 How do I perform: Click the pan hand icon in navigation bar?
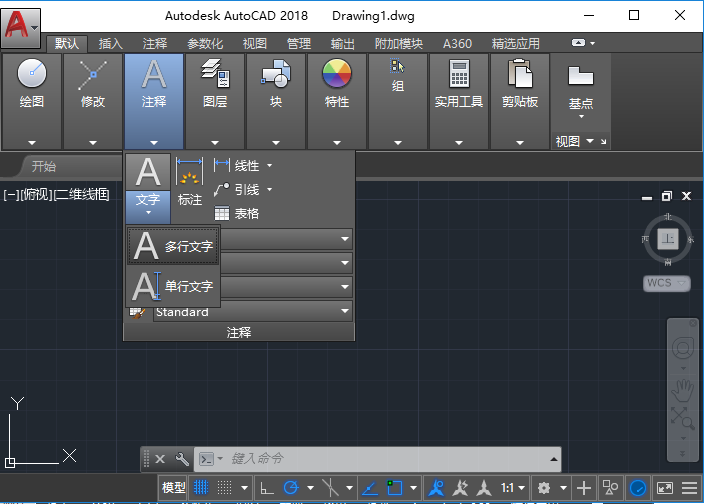point(682,390)
